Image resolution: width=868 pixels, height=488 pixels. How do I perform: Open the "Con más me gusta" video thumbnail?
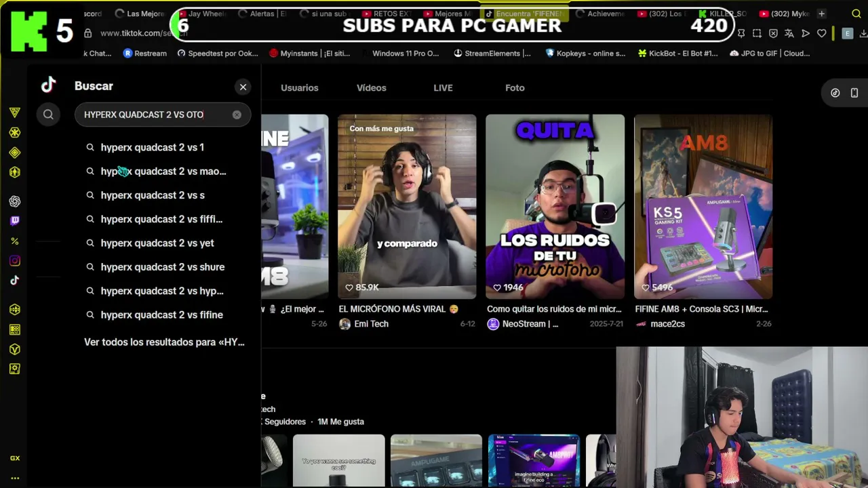click(x=407, y=207)
